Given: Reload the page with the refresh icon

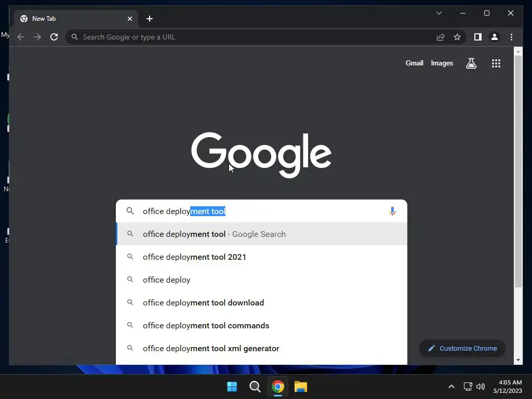Looking at the screenshot, I should coord(54,37).
